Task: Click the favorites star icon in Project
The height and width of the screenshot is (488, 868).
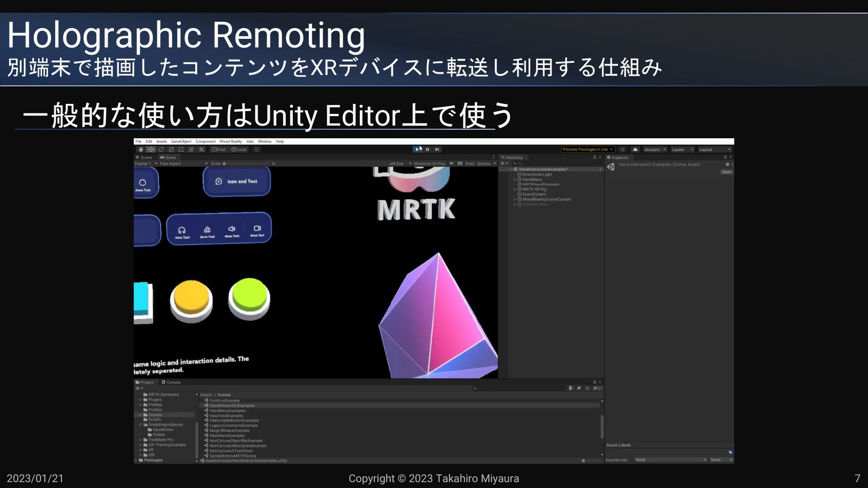Action: pyautogui.click(x=587, y=388)
